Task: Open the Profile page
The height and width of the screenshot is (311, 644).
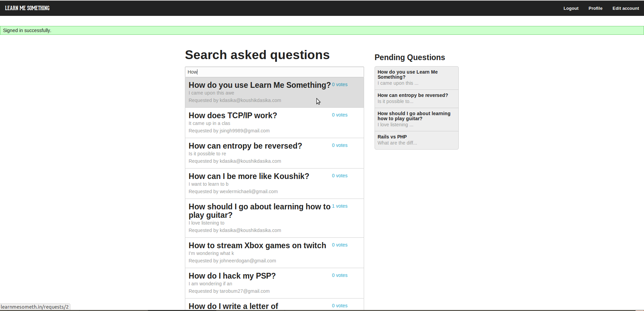Action: click(595, 8)
